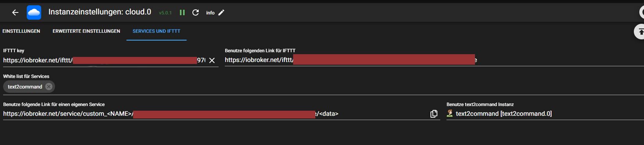Copy the custom service link
This screenshot has height=145, width=644.
point(434,114)
